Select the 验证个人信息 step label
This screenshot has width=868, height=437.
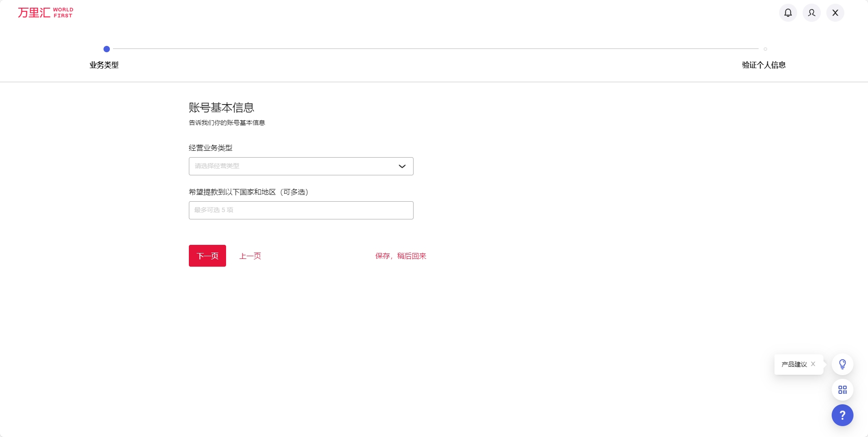tap(764, 65)
